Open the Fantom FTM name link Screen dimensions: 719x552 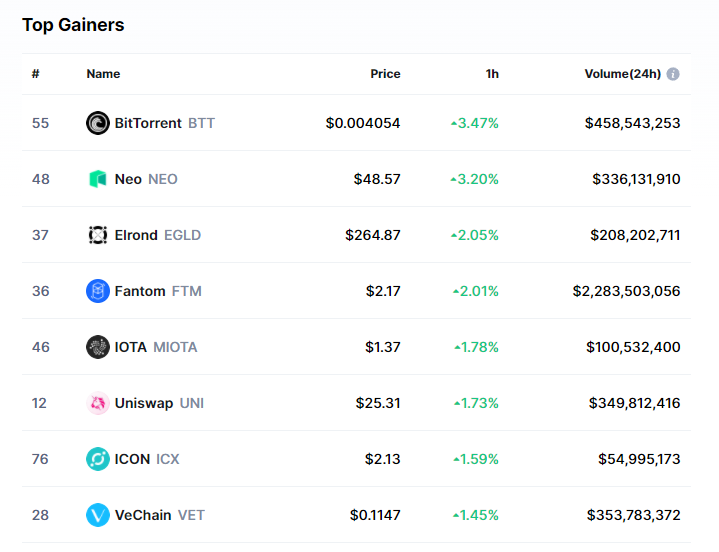tap(158, 291)
